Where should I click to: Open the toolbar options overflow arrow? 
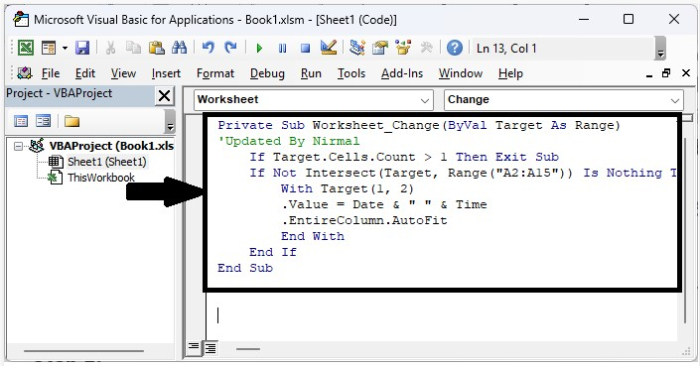click(660, 48)
